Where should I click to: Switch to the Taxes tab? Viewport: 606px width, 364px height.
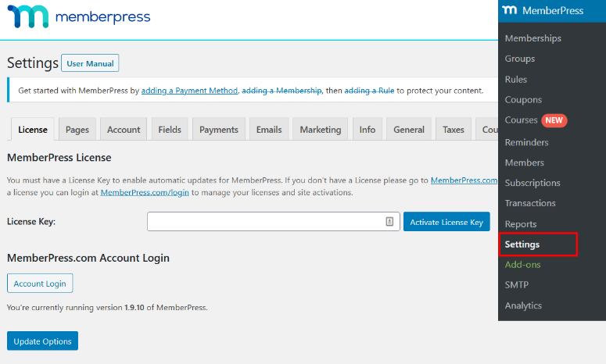tap(454, 130)
